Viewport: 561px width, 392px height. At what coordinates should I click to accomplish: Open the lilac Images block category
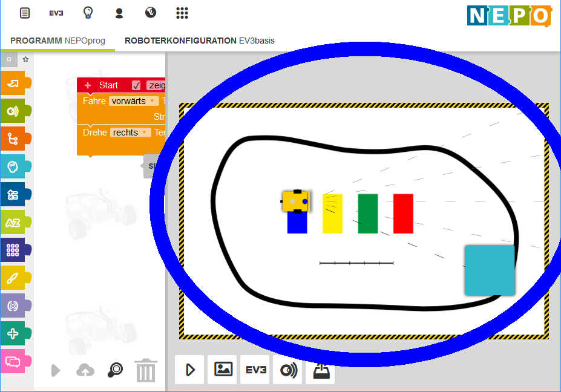(15, 306)
